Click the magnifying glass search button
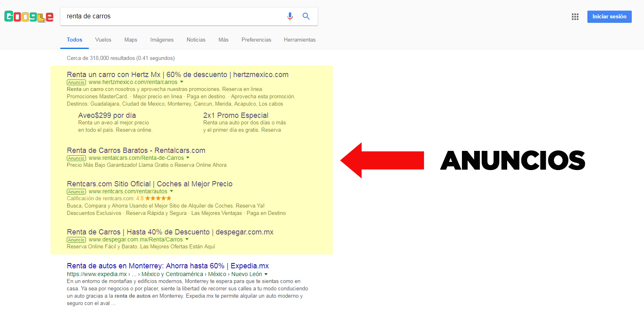644x314 pixels. pos(306,16)
